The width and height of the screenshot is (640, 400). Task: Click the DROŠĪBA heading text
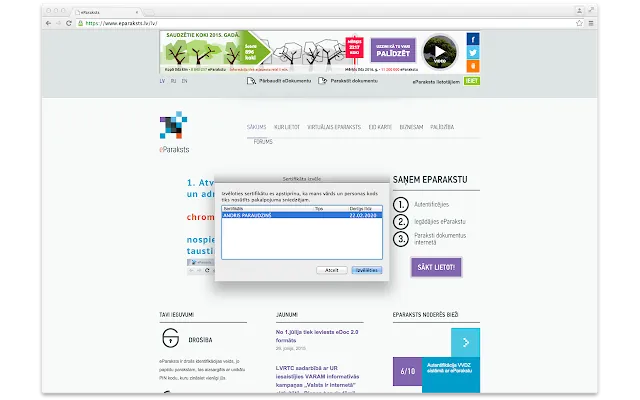(200, 340)
